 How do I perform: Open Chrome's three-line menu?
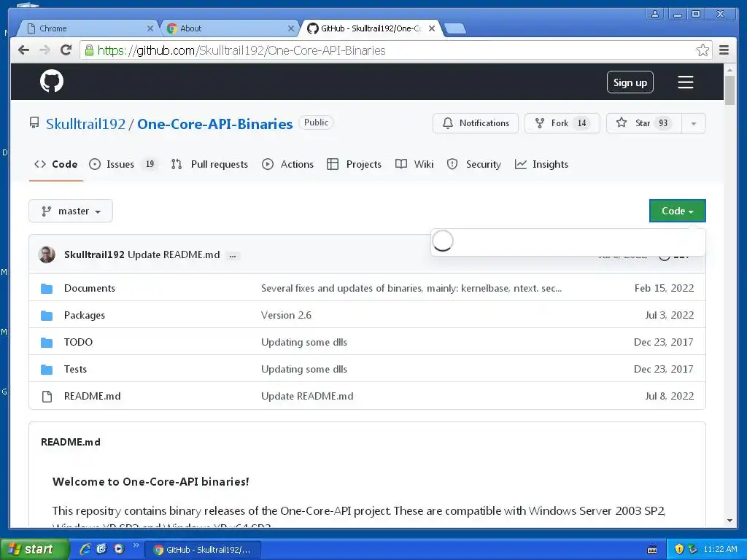pyautogui.click(x=724, y=50)
